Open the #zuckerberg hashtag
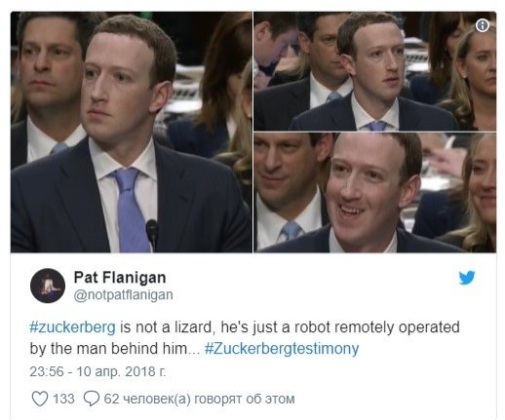Screen dimensions: 505x420 [72, 327]
